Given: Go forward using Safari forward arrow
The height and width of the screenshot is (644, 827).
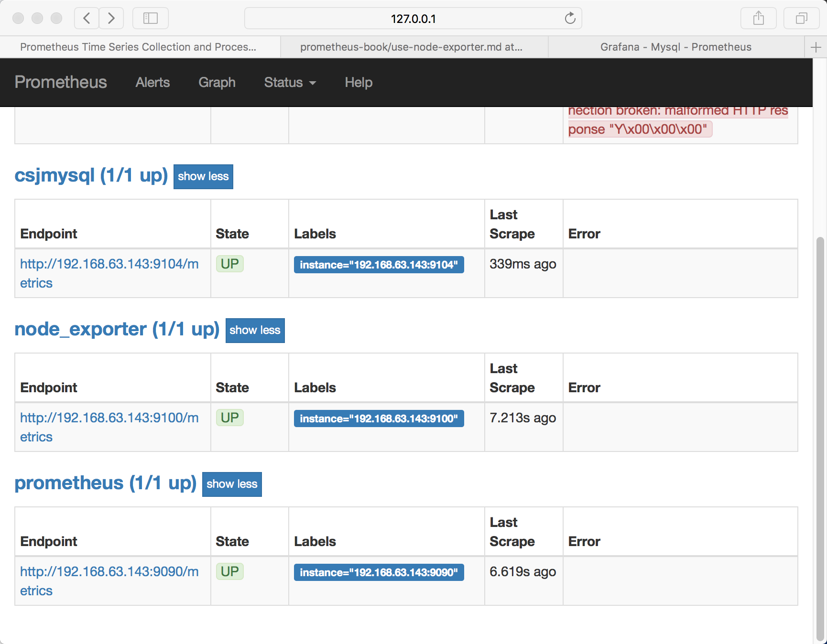Looking at the screenshot, I should point(111,18).
